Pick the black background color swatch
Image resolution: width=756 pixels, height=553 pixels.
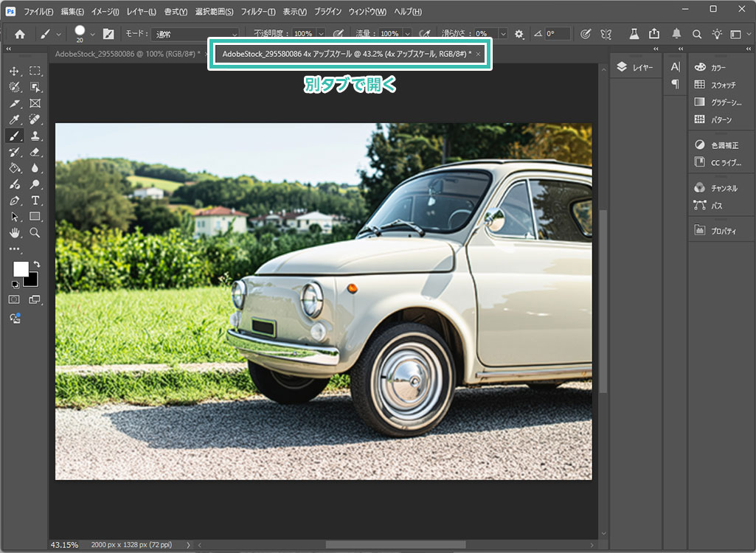click(x=32, y=281)
